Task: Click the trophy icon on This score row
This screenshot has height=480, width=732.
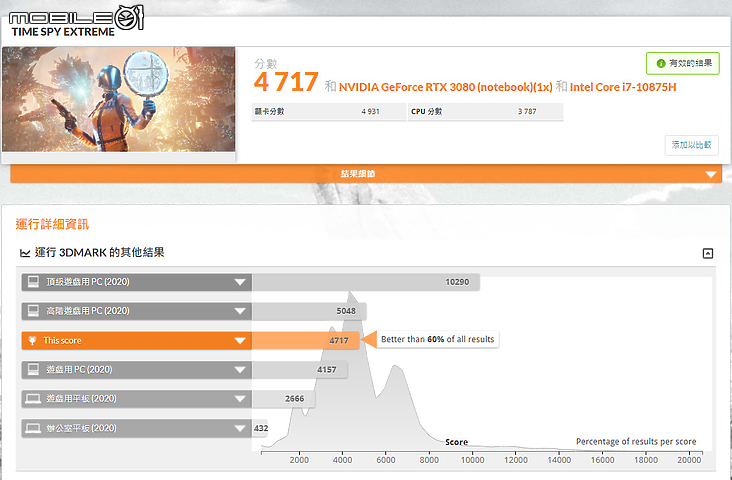Action: 32,340
